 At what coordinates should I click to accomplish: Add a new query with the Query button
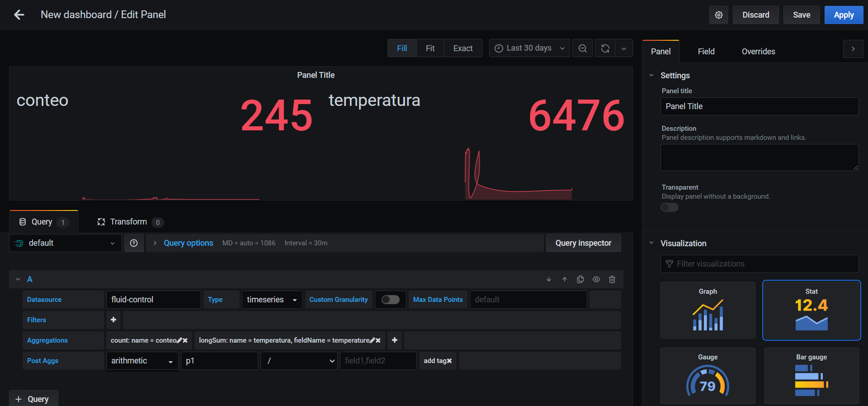point(33,399)
